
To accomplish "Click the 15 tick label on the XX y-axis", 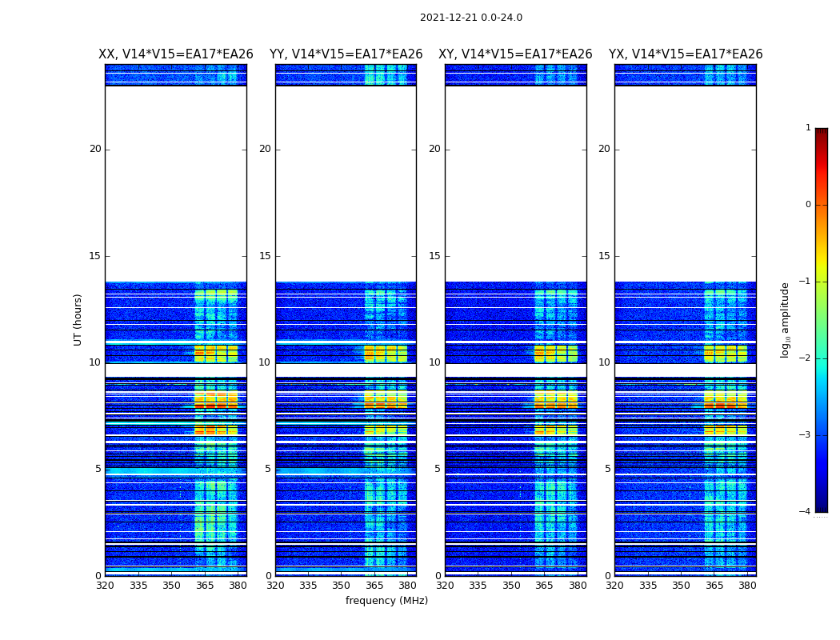I will (x=95, y=256).
